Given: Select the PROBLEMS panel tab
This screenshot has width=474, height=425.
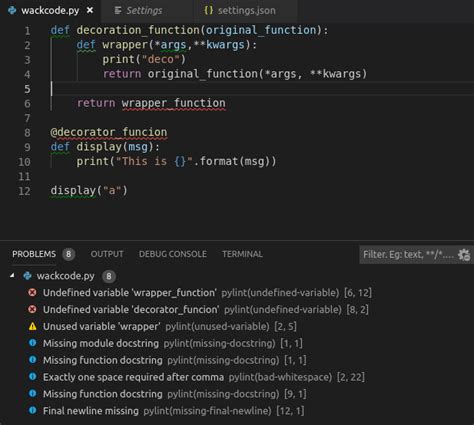Looking at the screenshot, I should click(x=34, y=254).
